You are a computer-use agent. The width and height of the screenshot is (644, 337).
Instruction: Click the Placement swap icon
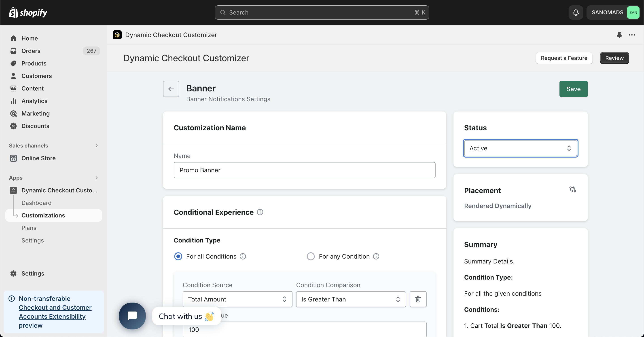(x=572, y=189)
